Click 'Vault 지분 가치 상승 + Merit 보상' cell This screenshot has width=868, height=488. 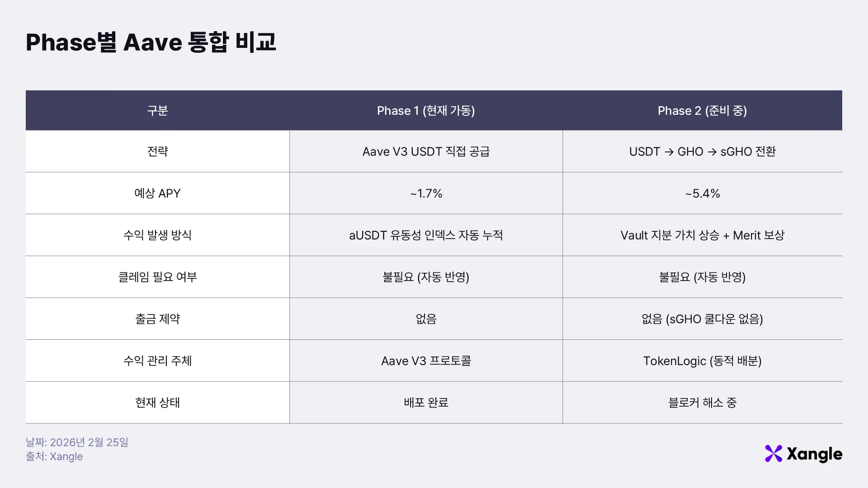(702, 235)
